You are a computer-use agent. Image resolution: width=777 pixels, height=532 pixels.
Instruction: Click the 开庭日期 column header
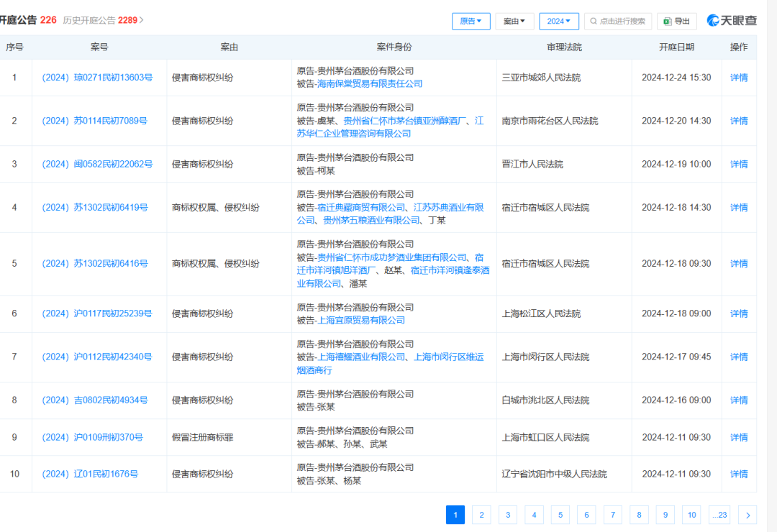pos(676,47)
